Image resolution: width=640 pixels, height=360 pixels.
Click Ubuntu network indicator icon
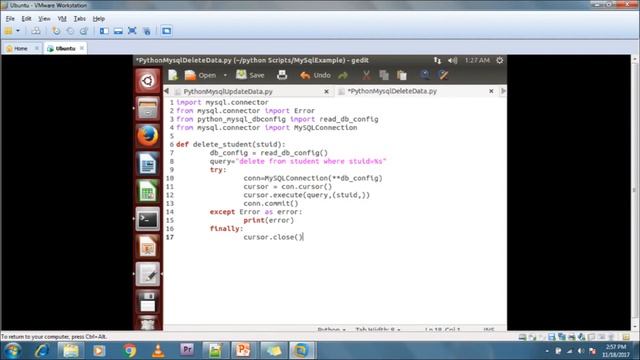click(437, 60)
